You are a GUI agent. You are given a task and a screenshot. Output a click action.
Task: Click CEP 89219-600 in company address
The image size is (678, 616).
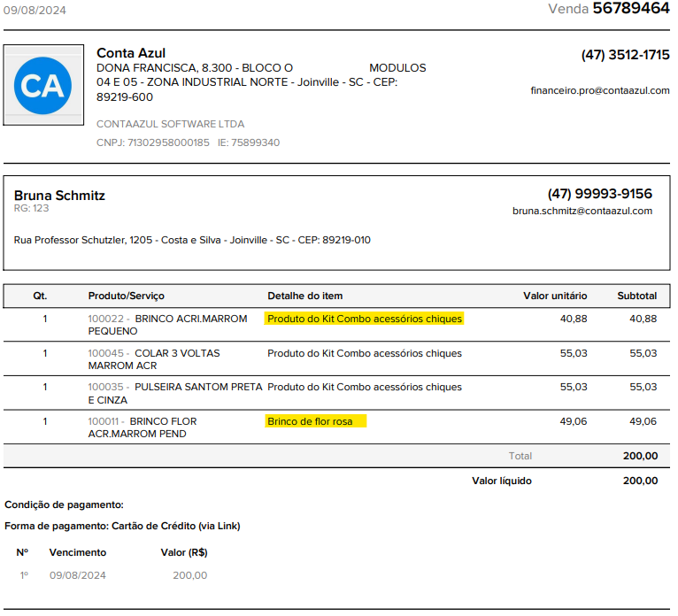click(x=125, y=97)
